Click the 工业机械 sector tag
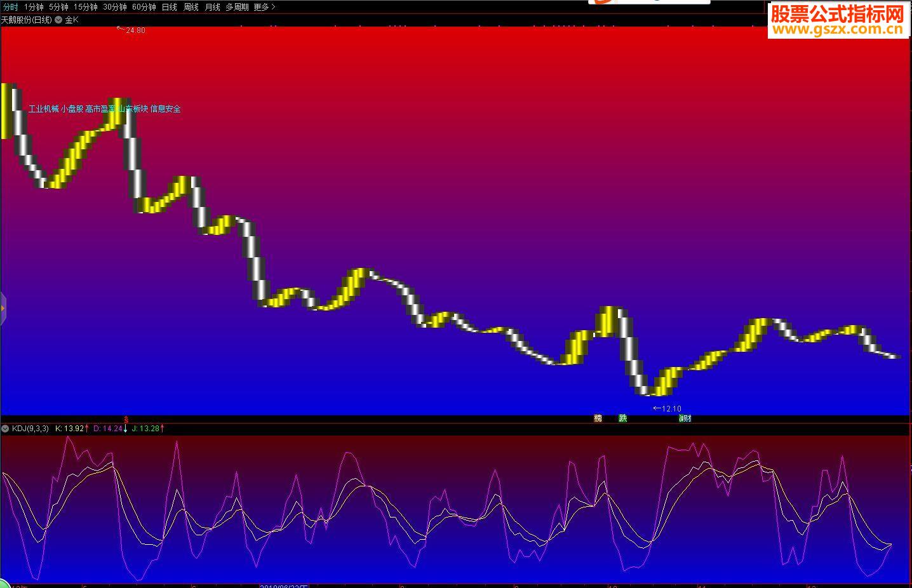 point(44,109)
